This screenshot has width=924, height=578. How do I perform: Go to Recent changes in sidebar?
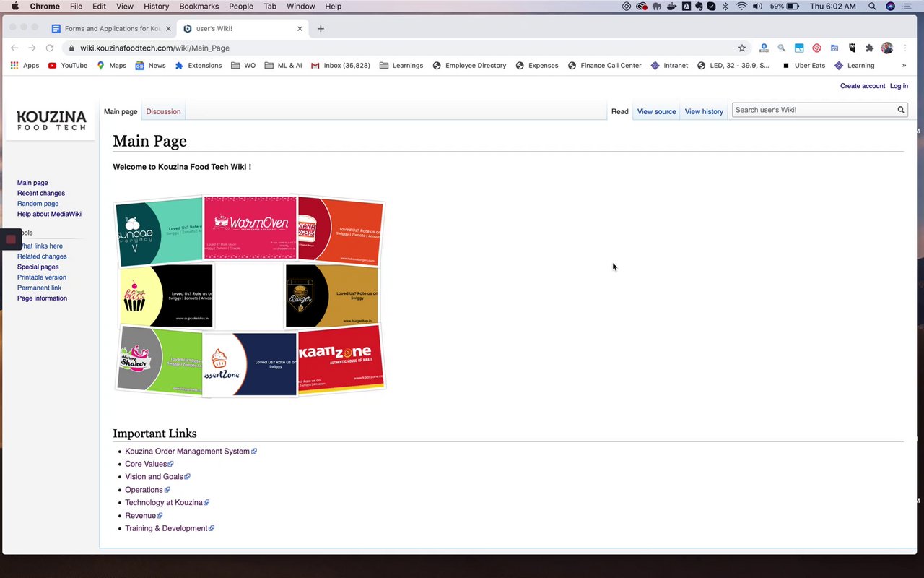point(41,193)
